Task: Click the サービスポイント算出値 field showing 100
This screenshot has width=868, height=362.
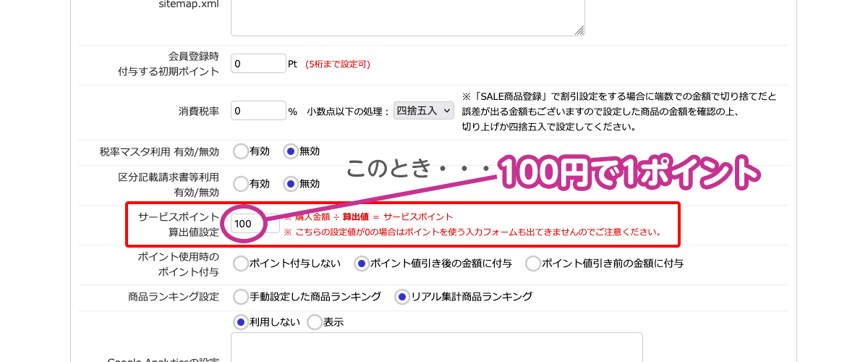Action: (253, 224)
